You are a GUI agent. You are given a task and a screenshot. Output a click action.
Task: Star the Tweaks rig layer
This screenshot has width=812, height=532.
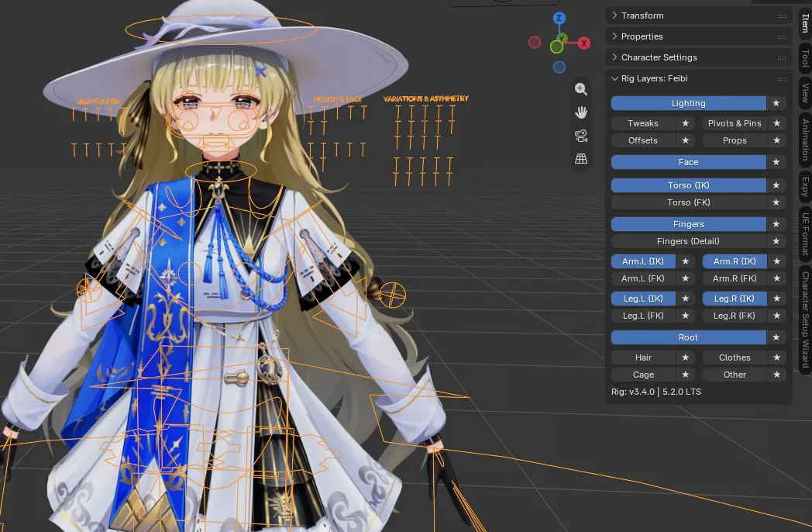(685, 123)
